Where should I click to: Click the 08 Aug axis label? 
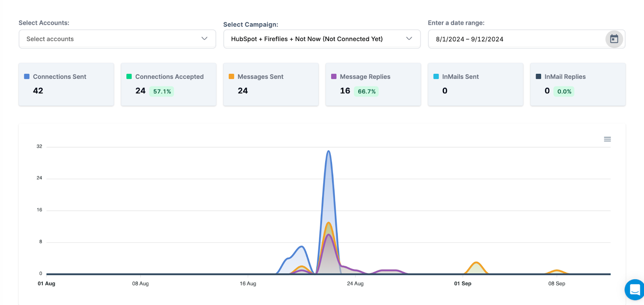(x=140, y=284)
